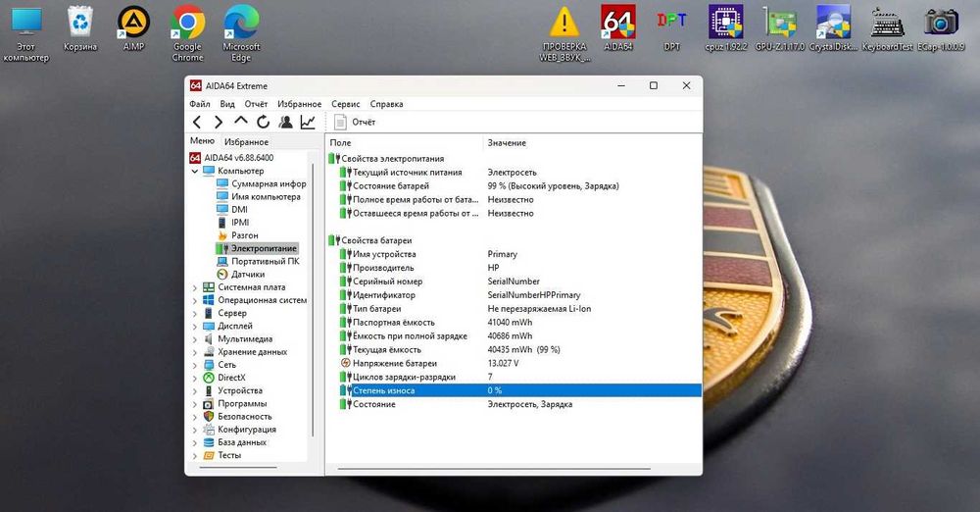Select Разгон in the tree
This screenshot has width=980, height=512.
[237, 235]
